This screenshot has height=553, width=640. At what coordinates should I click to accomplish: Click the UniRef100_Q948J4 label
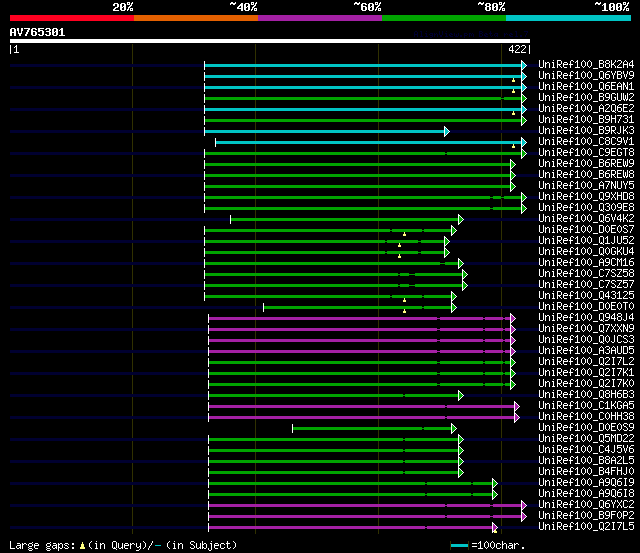coord(586,318)
